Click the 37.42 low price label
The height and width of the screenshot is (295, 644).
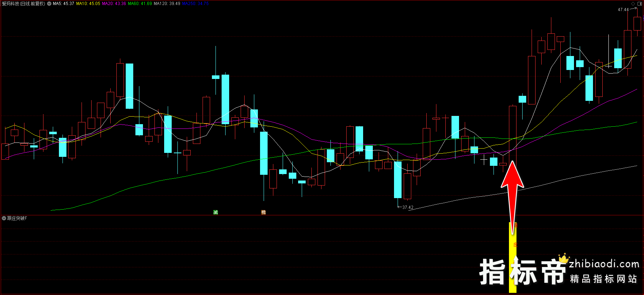pyautogui.click(x=408, y=207)
